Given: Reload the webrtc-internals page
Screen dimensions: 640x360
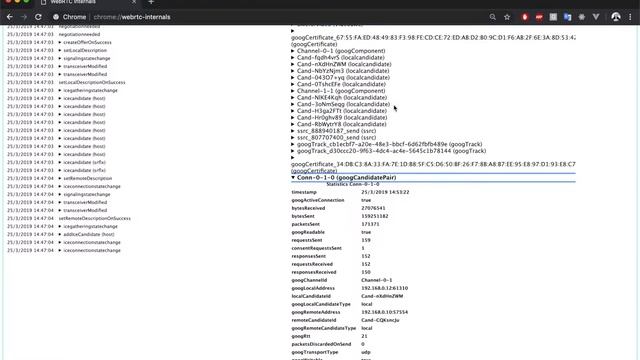Looking at the screenshot, I should tap(38, 17).
